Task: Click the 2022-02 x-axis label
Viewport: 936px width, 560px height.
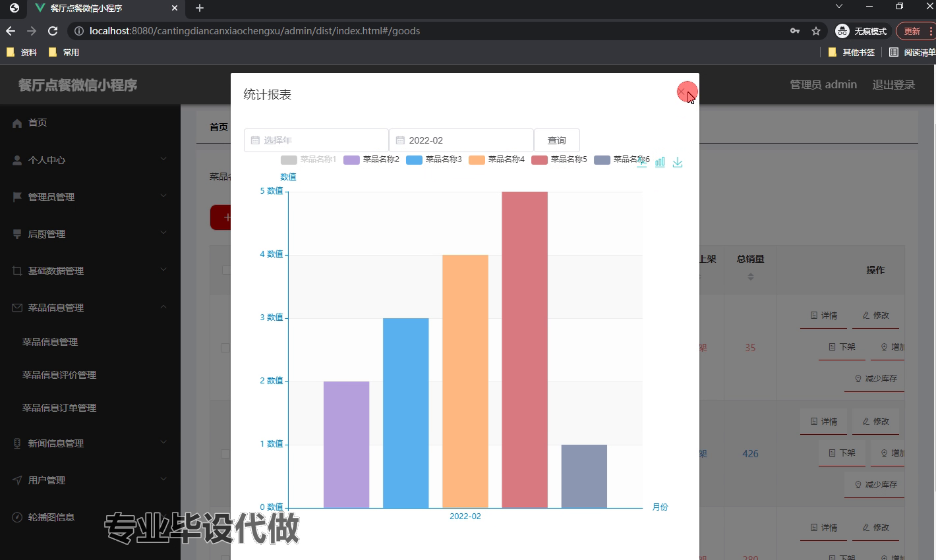Action: [x=465, y=517]
